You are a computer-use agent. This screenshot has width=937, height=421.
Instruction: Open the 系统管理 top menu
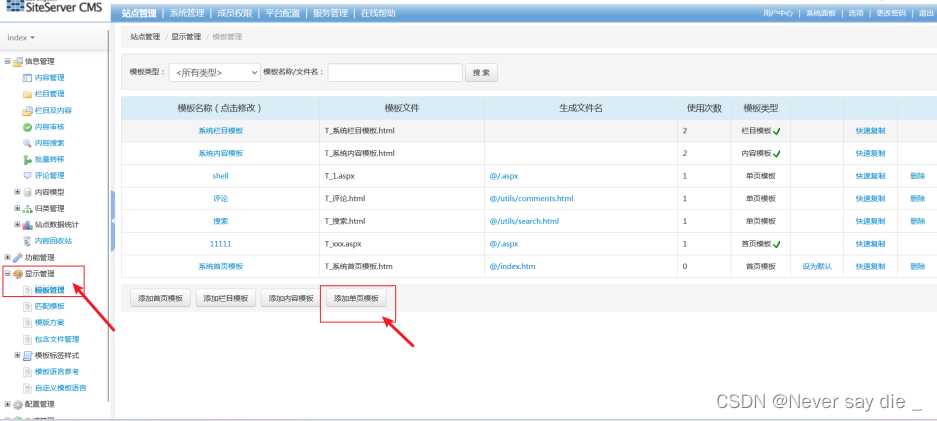(x=186, y=13)
